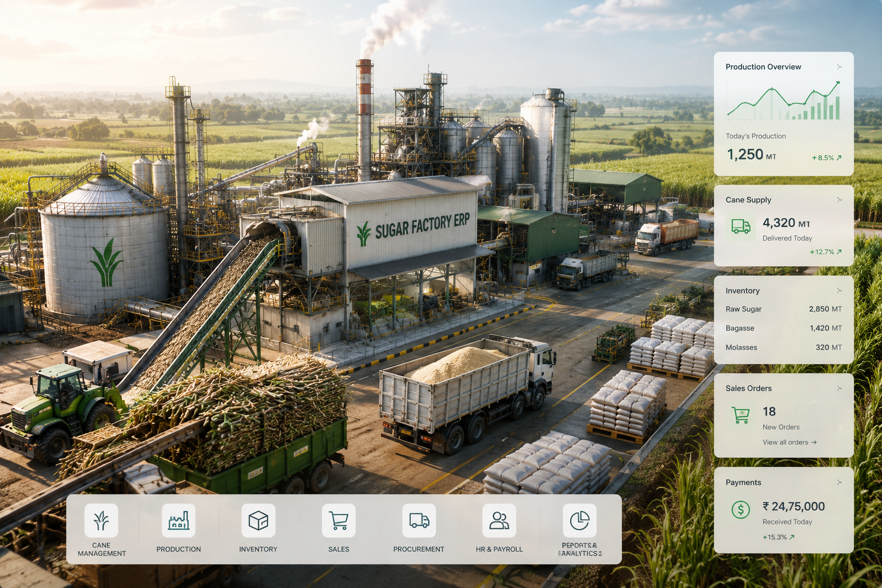Expand the Sales Orders card arrow
Screen dimensions: 882x588
coord(840,388)
